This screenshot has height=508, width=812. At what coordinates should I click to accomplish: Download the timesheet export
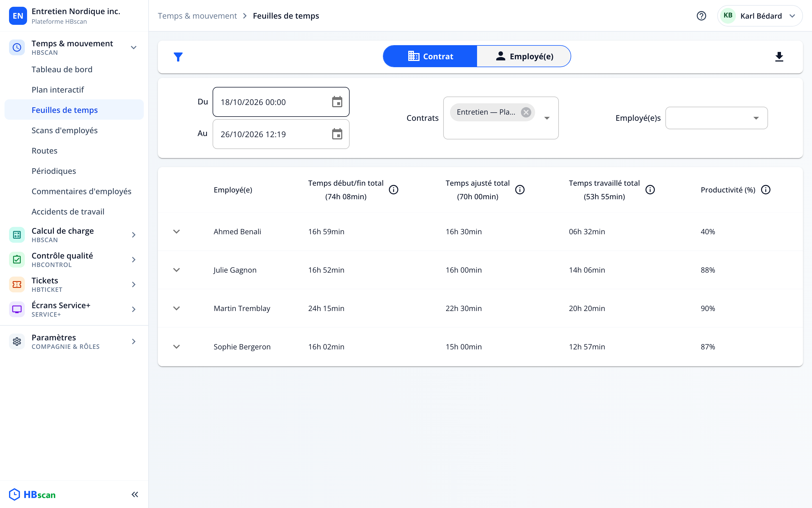(x=779, y=57)
